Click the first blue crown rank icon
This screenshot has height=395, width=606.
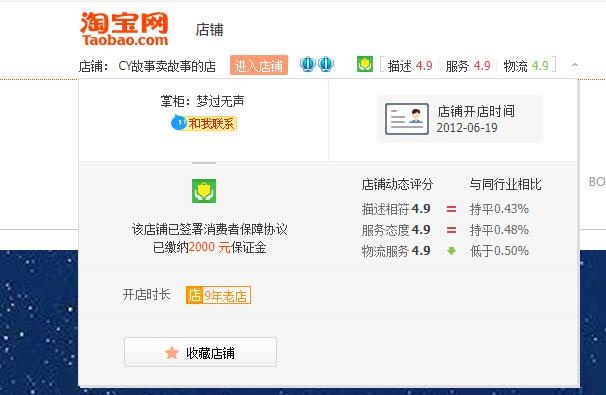coord(308,64)
